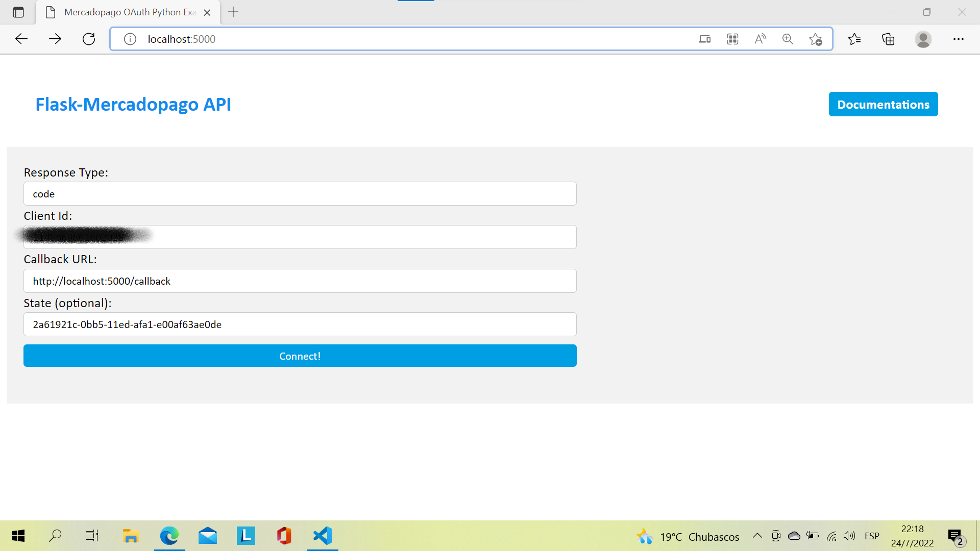Click the site information icon

pyautogui.click(x=130, y=39)
